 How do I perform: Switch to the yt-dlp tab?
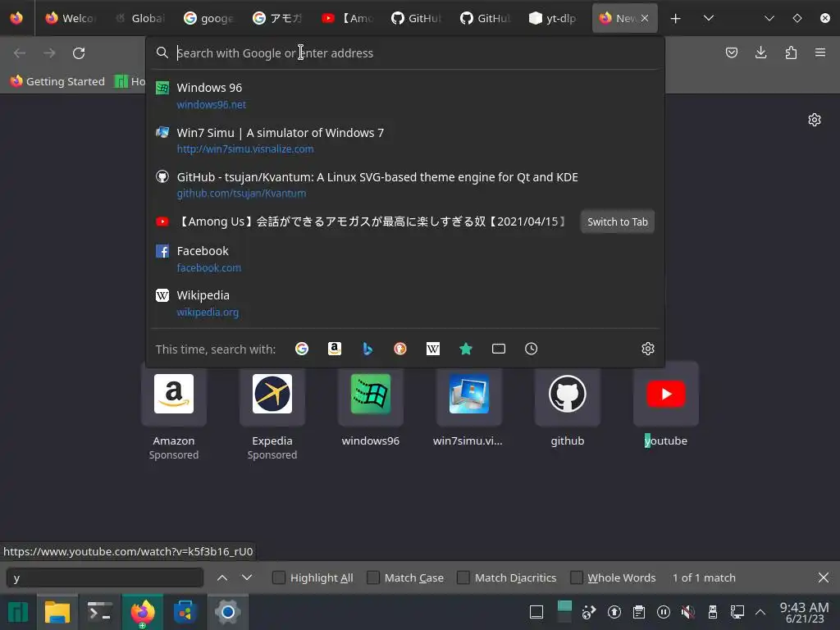(x=555, y=18)
